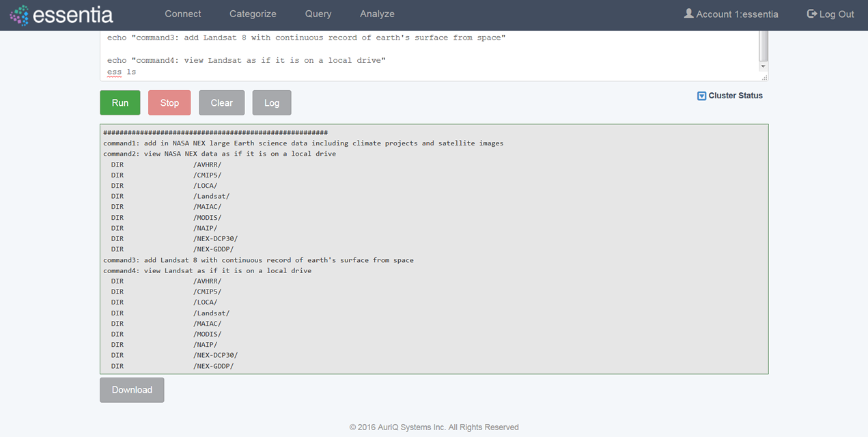Click the first /AVHRR/ output entry

207,165
